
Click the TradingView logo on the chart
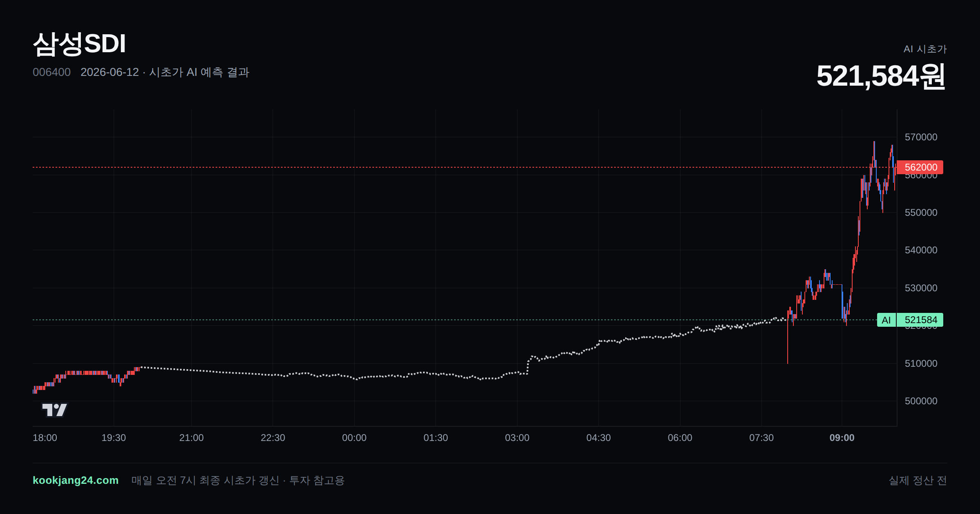coord(54,410)
